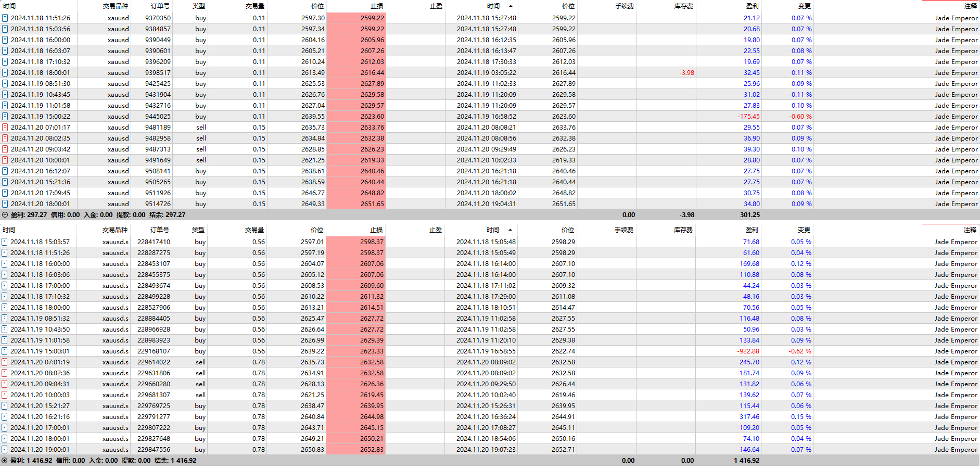
Task: Sort upper table by 交易品种 column
Action: (x=116, y=6)
